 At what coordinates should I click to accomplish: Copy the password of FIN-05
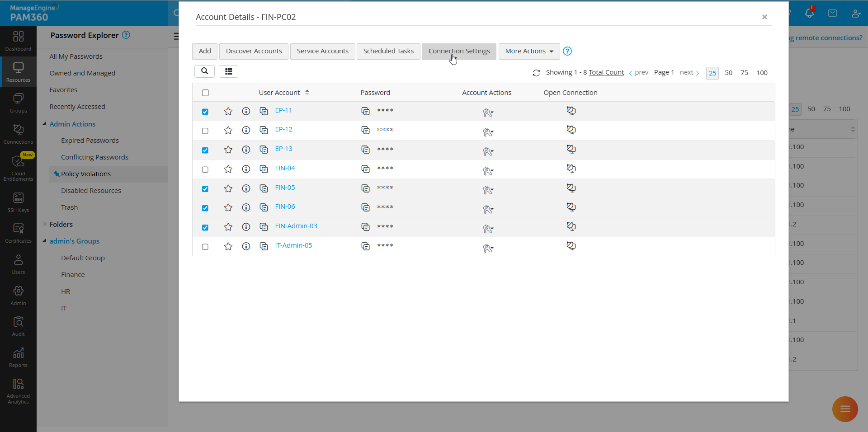pos(365,188)
